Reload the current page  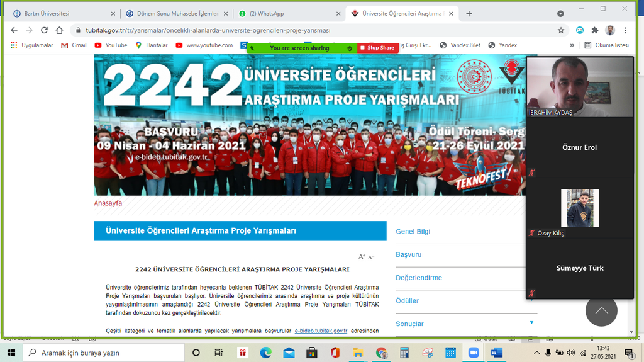click(x=45, y=30)
